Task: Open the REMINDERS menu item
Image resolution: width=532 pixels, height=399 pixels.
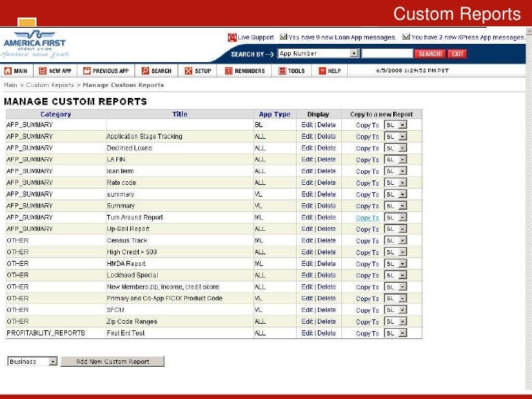Action: pyautogui.click(x=245, y=71)
